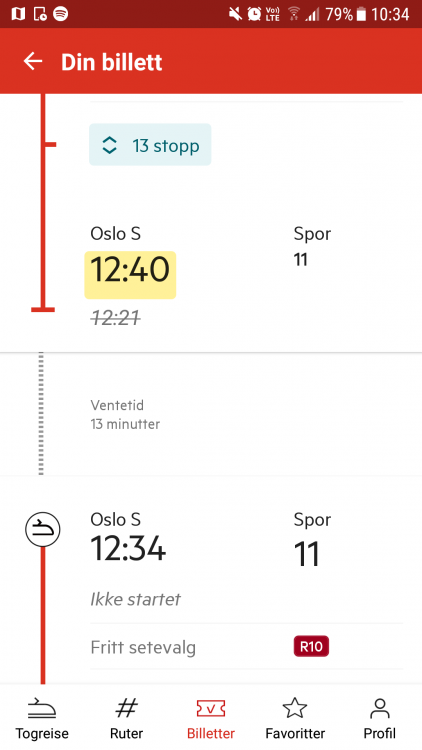Image resolution: width=422 pixels, height=750 pixels.
Task: Tap the Ventetid 13 minutter text
Action: tap(125, 415)
